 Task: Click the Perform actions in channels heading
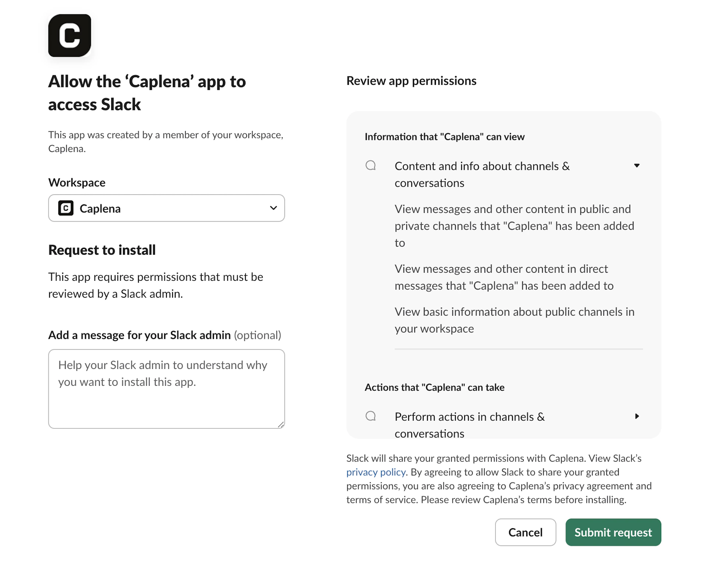tap(469, 425)
